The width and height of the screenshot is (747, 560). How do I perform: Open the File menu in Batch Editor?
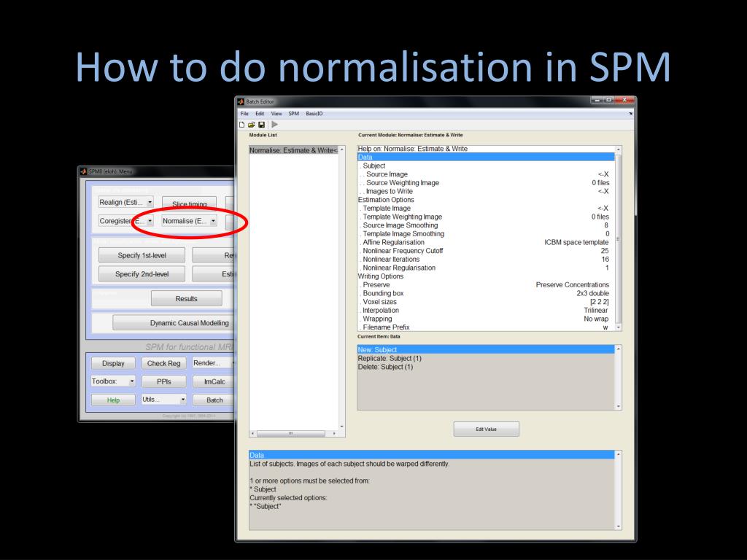[x=244, y=114]
